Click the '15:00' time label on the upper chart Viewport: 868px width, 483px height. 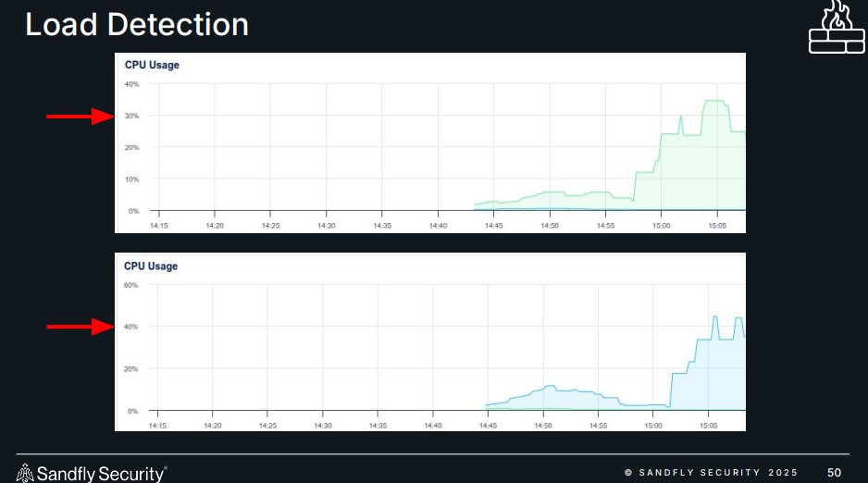(x=661, y=226)
